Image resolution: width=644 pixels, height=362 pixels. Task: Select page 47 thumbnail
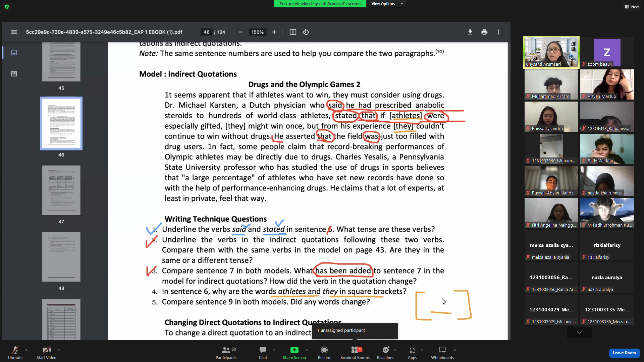[61, 190]
